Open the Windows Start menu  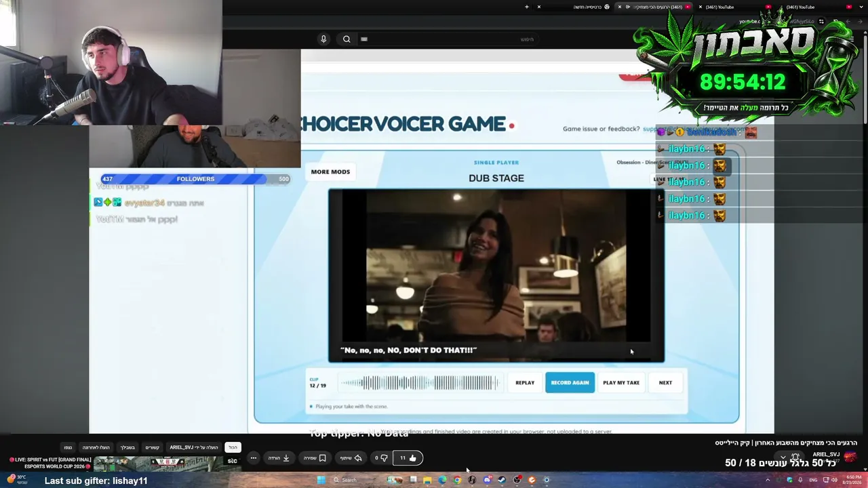[320, 480]
